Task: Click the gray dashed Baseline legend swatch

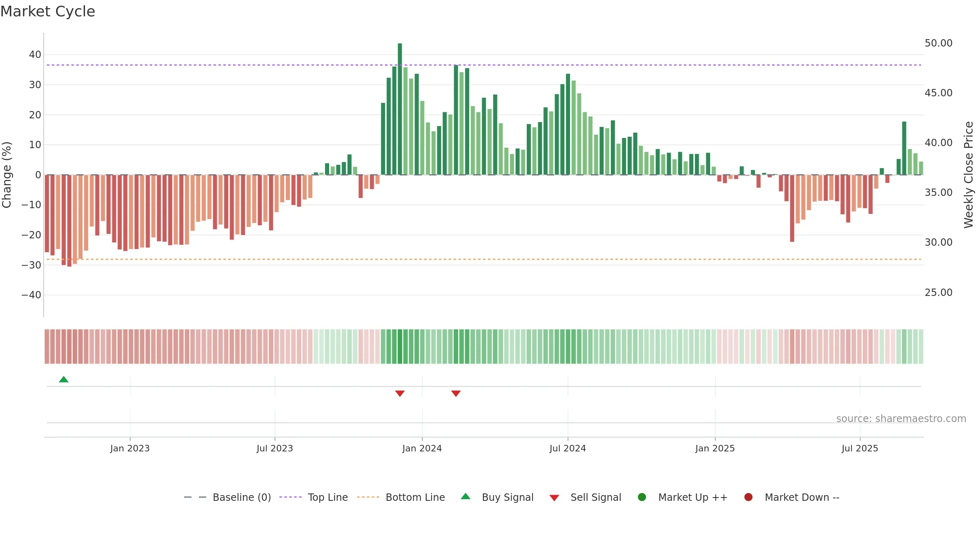Action: [x=195, y=497]
